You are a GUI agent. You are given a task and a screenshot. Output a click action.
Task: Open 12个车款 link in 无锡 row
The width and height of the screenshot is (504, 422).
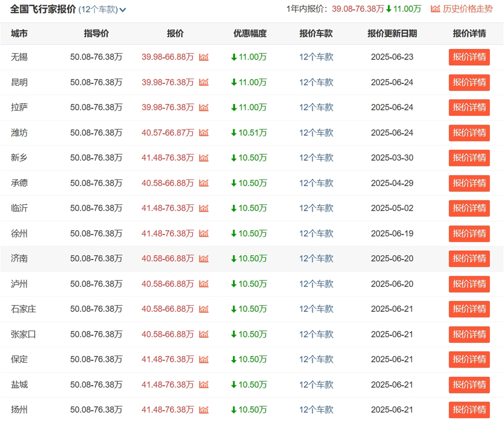[316, 57]
